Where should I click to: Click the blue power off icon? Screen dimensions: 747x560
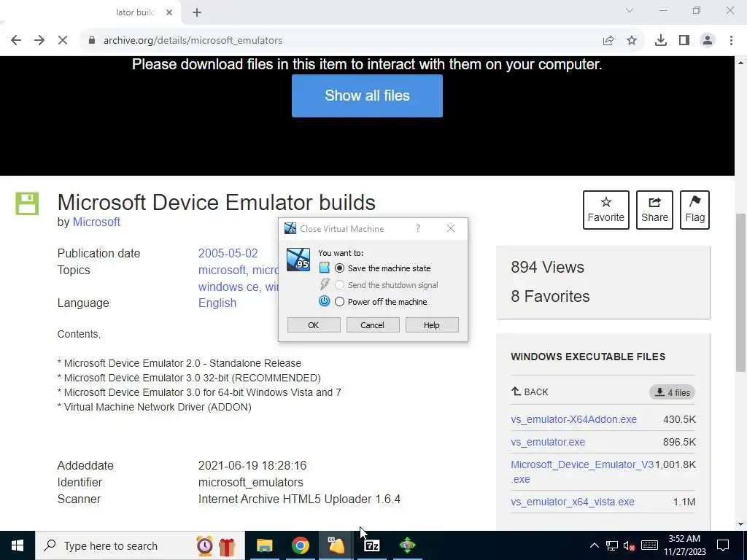tap(324, 301)
